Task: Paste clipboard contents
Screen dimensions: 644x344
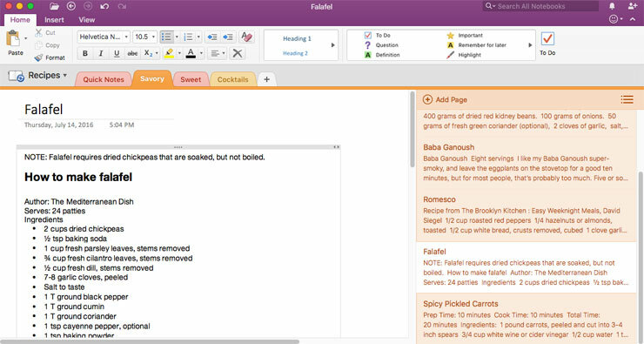Action: coord(14,43)
